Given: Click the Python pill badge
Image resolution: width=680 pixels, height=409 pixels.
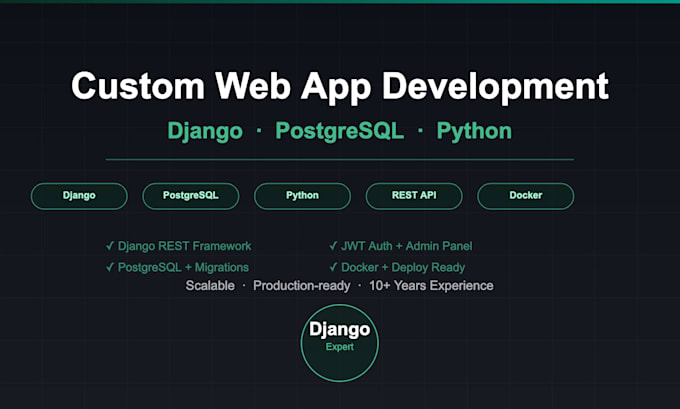Looking at the screenshot, I should (302, 196).
